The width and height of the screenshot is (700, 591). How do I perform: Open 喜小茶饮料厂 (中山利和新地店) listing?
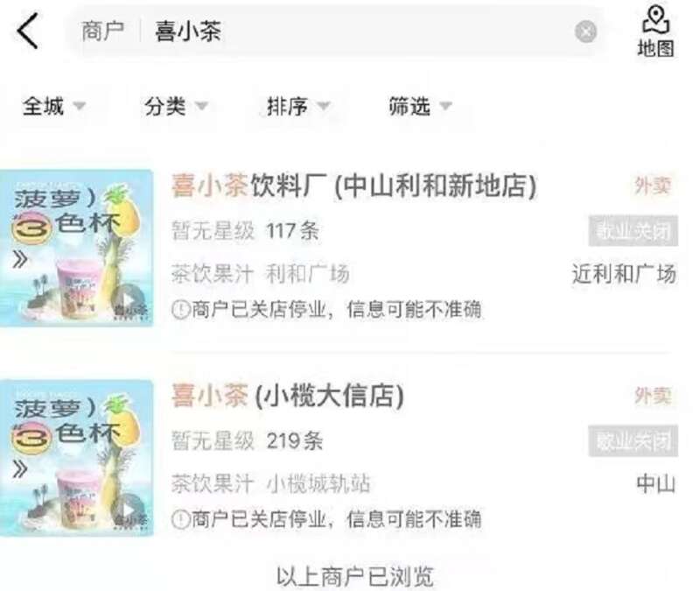point(354,186)
